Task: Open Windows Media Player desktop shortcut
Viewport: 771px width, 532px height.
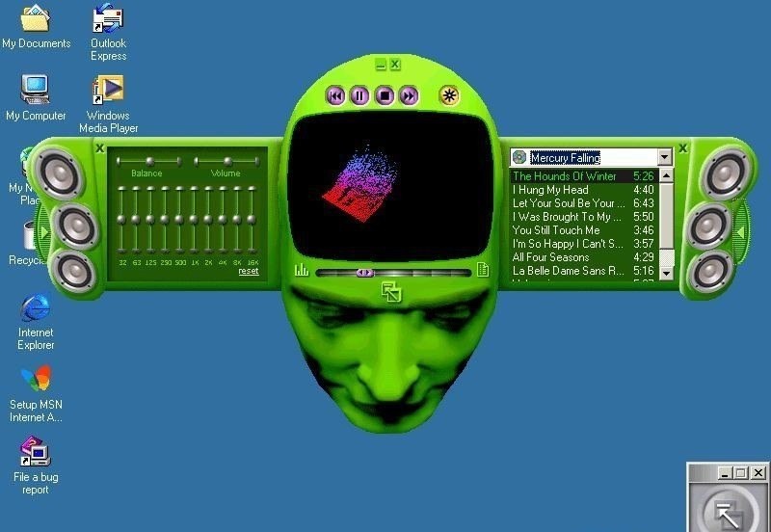Action: (x=108, y=104)
